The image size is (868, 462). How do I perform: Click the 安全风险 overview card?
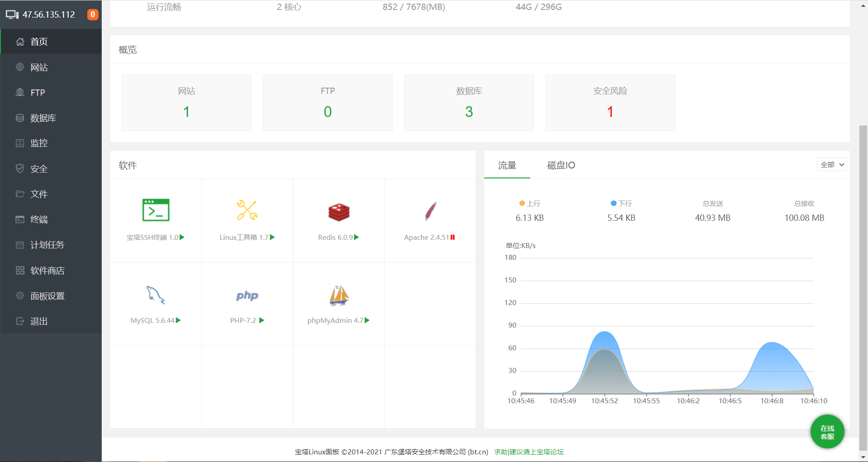[x=610, y=103]
